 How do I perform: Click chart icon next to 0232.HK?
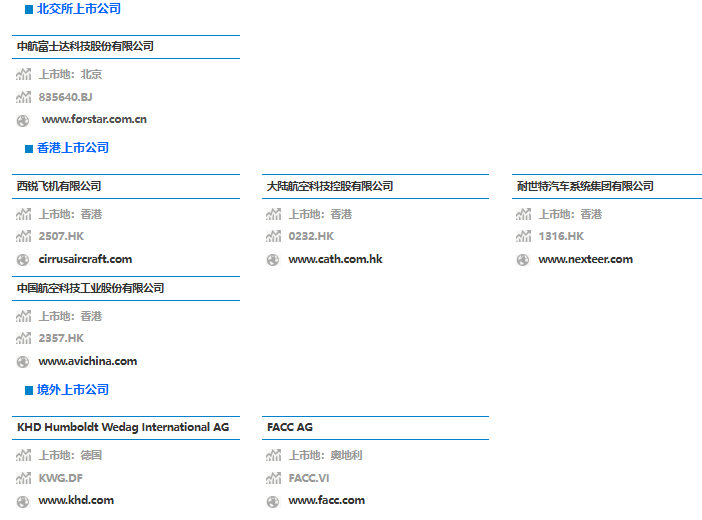pos(274,237)
